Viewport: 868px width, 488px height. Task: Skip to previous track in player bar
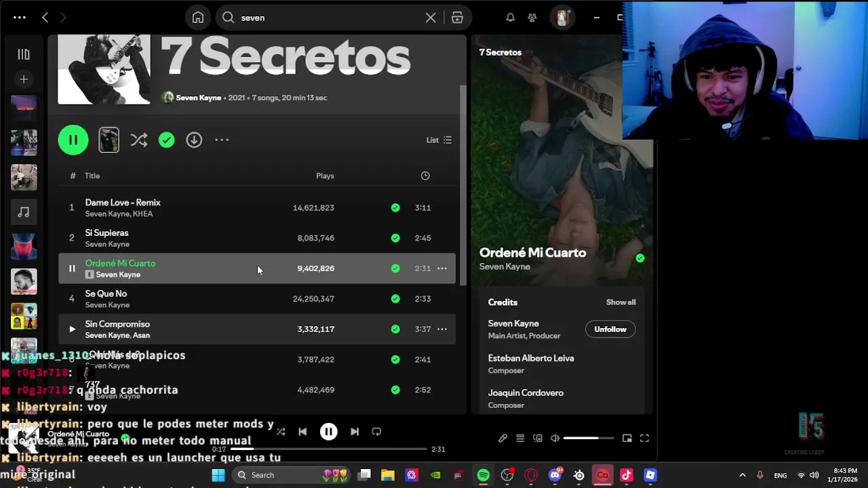coord(302,432)
